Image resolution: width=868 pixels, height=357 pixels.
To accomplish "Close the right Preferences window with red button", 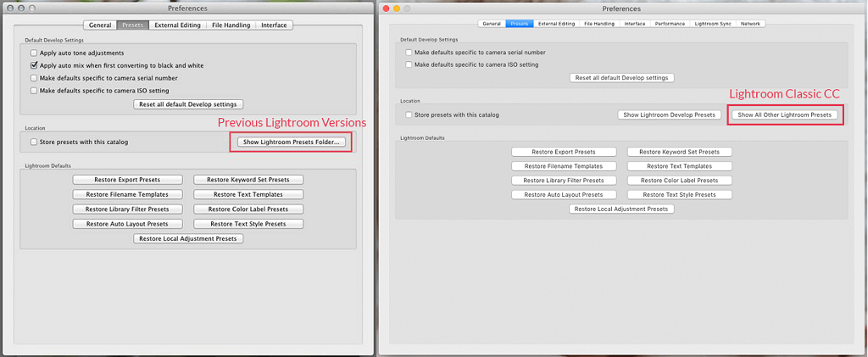I will coord(386,8).
